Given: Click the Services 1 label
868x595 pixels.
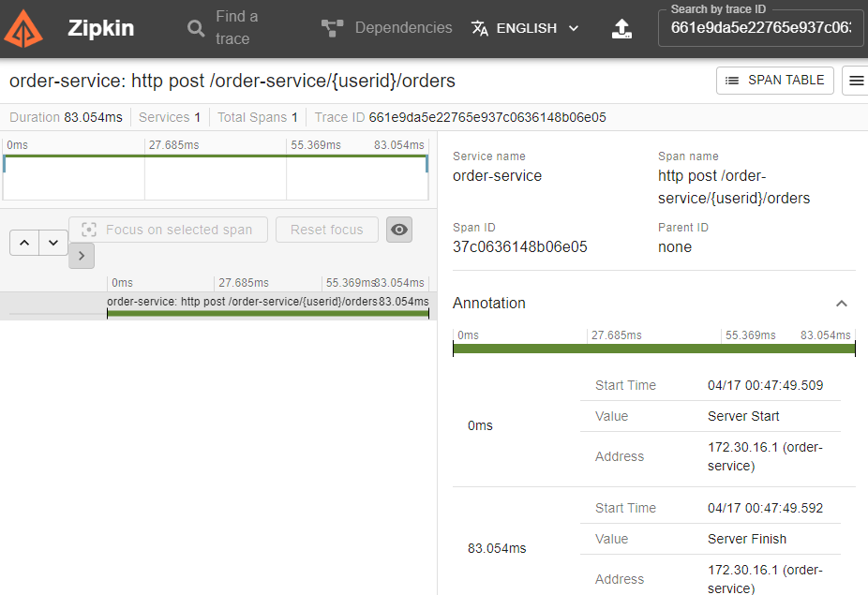Looking at the screenshot, I should 170,117.
